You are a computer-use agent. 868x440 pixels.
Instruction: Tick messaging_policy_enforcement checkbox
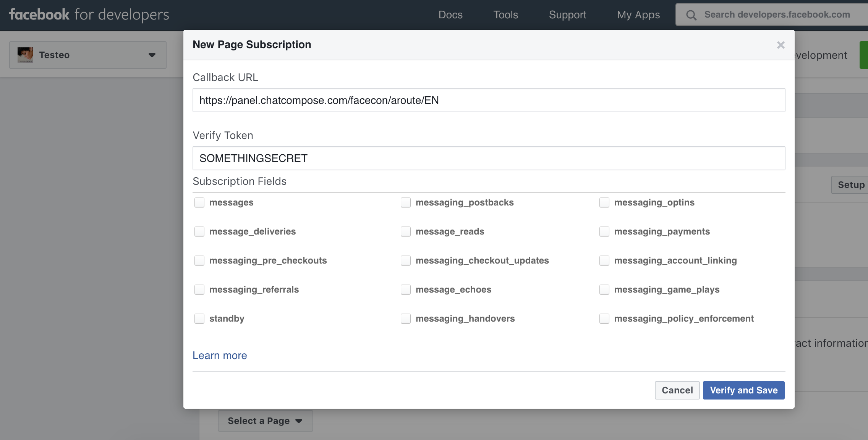[604, 319]
